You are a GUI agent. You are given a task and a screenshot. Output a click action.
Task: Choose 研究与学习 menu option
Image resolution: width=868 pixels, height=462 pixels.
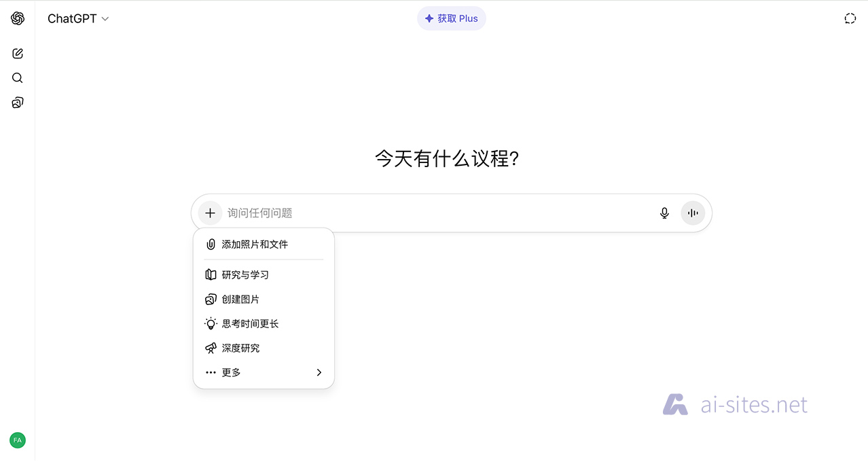(x=245, y=274)
